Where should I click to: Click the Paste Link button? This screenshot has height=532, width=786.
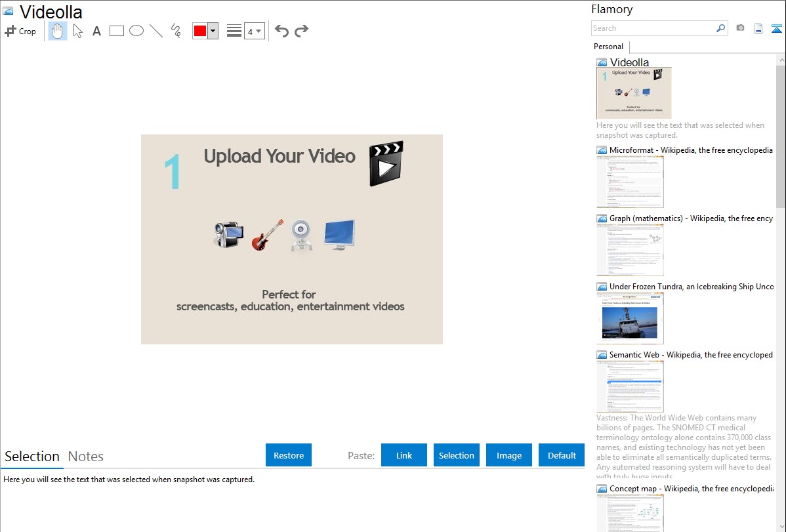[404, 455]
